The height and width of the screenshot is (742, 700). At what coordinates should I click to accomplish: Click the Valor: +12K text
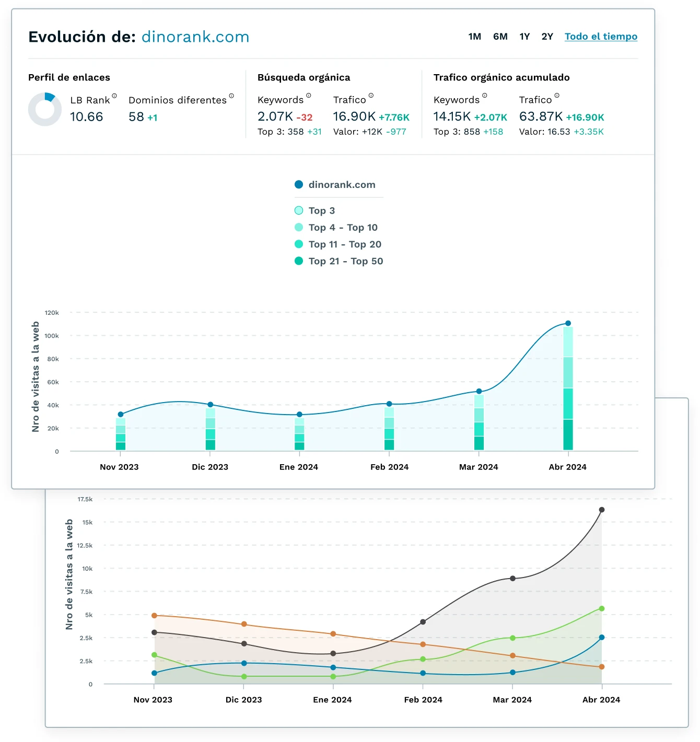click(358, 132)
